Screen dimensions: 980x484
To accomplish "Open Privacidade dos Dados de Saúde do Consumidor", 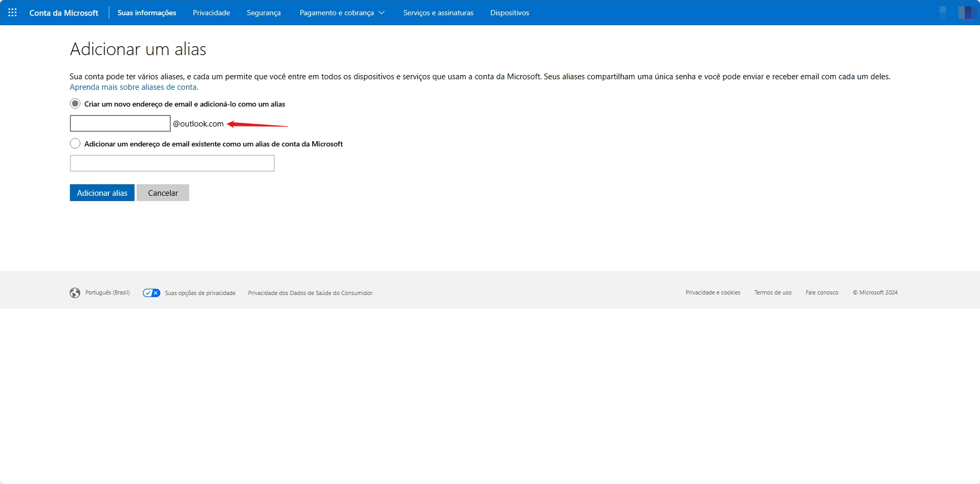I will pos(310,293).
